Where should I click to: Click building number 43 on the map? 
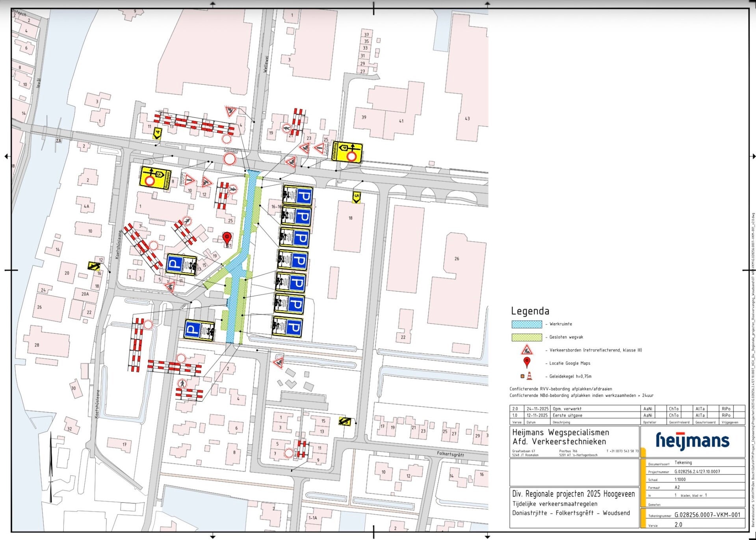pos(467,118)
